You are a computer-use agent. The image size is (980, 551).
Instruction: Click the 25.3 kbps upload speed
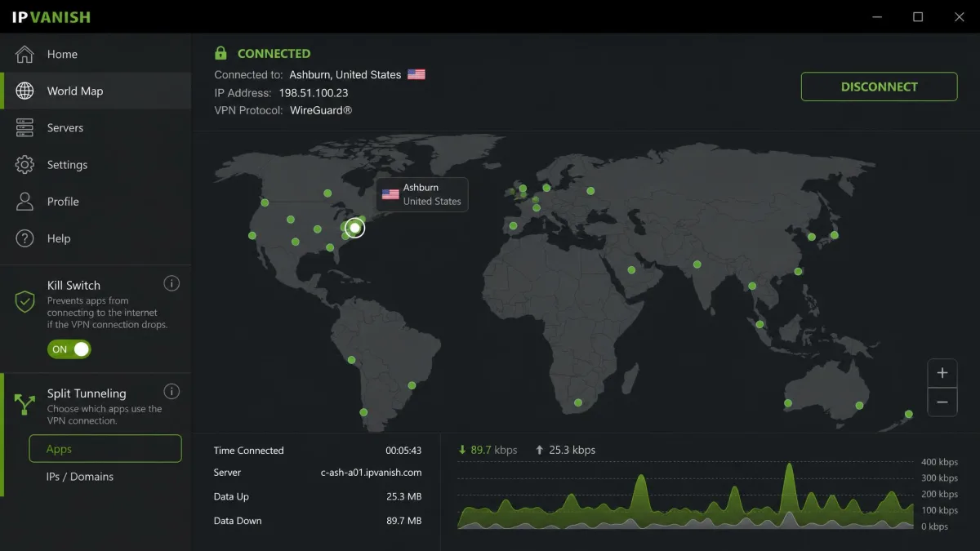[572, 450]
